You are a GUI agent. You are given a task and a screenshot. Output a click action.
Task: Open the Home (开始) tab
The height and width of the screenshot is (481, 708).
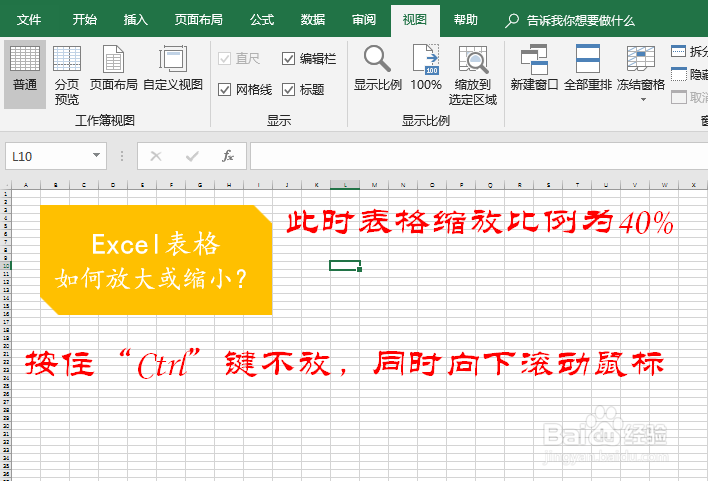pos(84,20)
